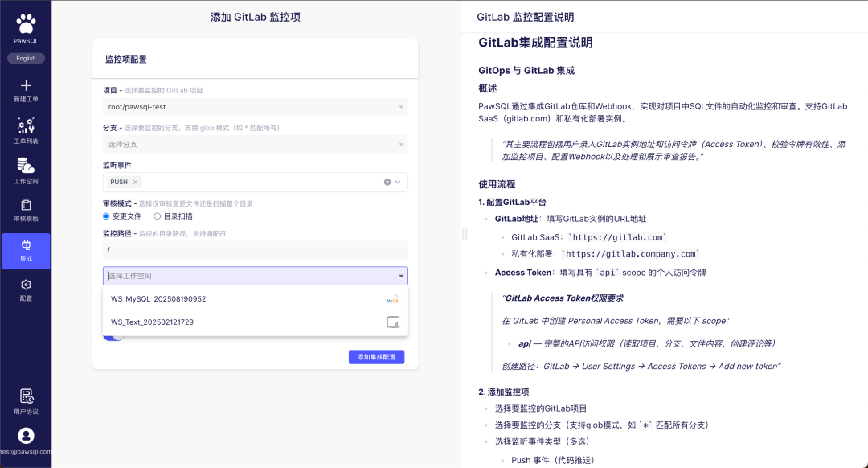
Task: Click the GitOps 与 GitLab 集成 heading
Action: point(526,70)
